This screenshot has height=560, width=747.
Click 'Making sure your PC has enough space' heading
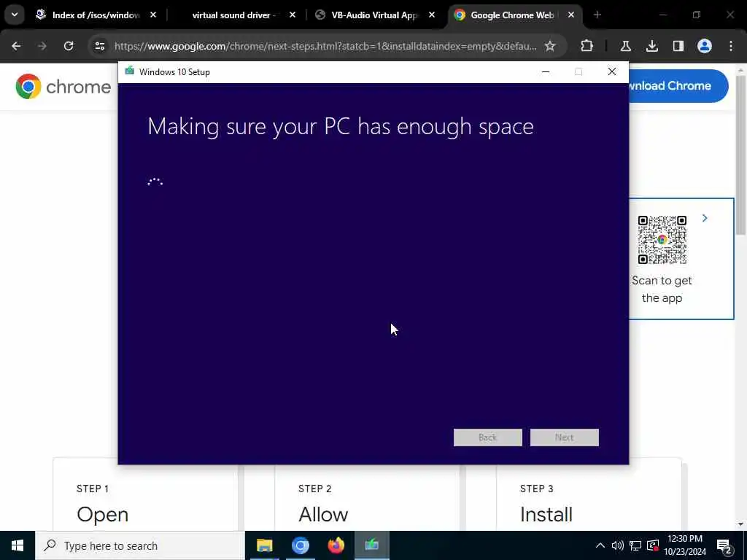click(341, 126)
